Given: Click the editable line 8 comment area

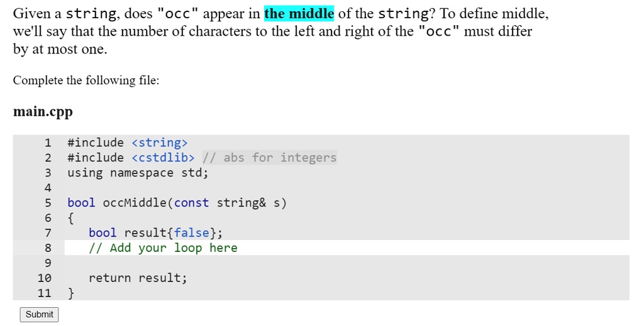Looking at the screenshot, I should point(347,247).
